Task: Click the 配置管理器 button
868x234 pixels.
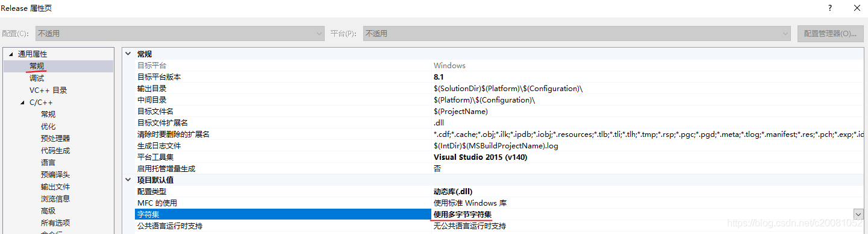Action: pyautogui.click(x=830, y=34)
